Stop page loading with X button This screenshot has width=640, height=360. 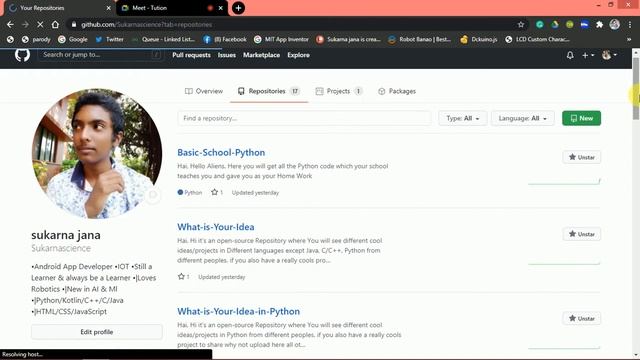tap(40, 24)
